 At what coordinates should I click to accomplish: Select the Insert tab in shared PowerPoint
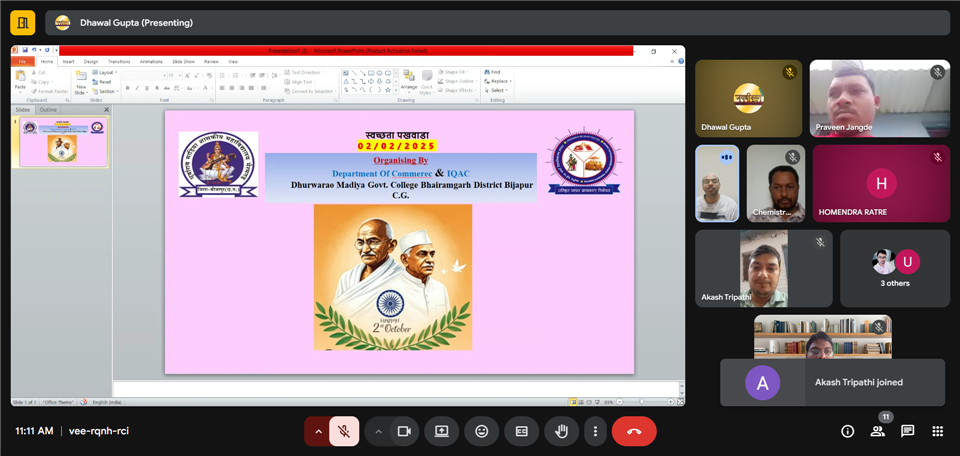68,62
